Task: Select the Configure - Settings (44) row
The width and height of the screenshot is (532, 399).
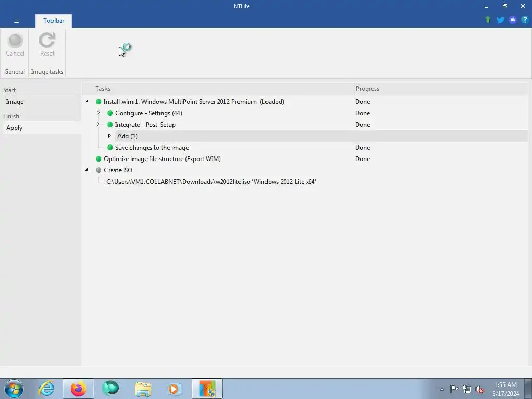Action: 304,113
